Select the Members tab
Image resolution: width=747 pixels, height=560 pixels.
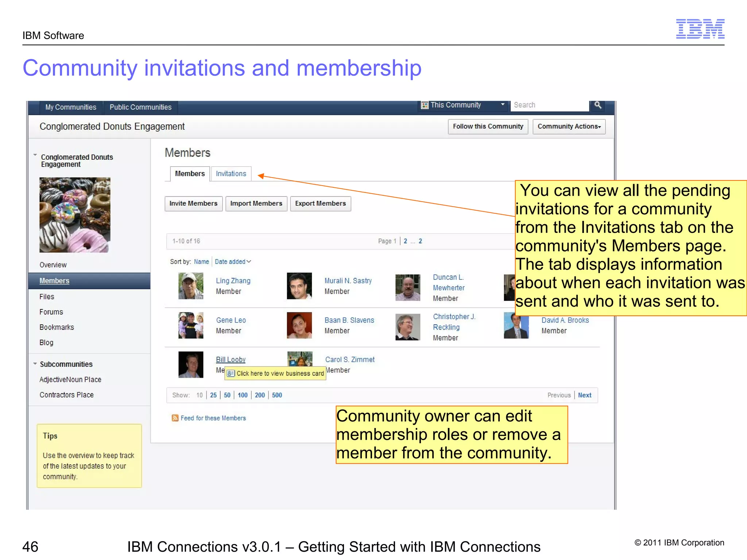coord(190,174)
